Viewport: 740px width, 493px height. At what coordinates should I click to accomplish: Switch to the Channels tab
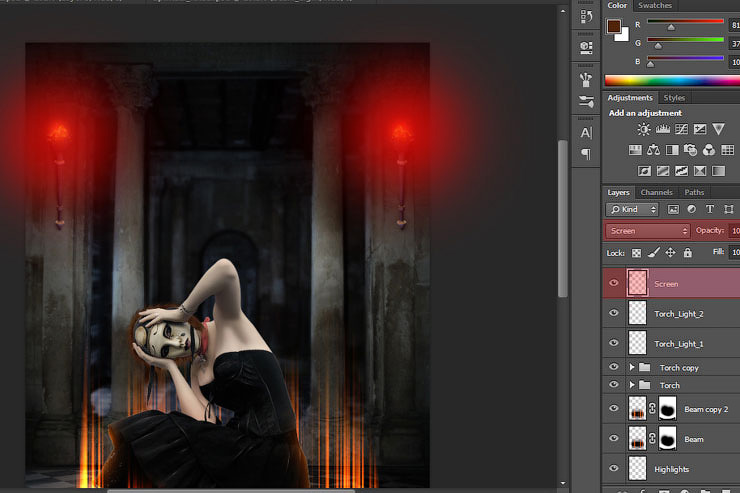pyautogui.click(x=656, y=192)
